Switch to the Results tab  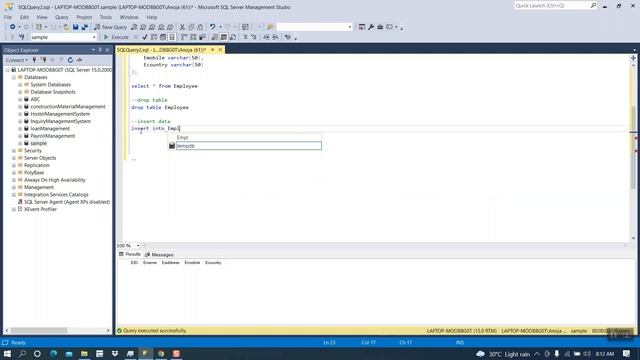[130, 254]
